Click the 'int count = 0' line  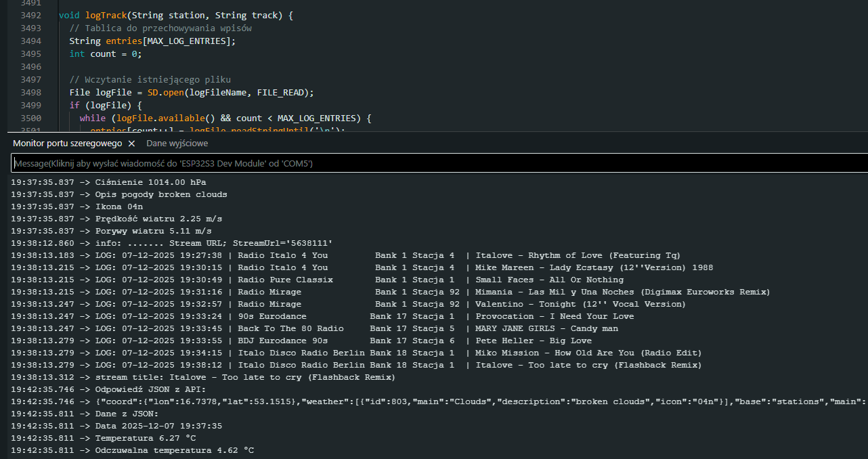click(x=106, y=54)
